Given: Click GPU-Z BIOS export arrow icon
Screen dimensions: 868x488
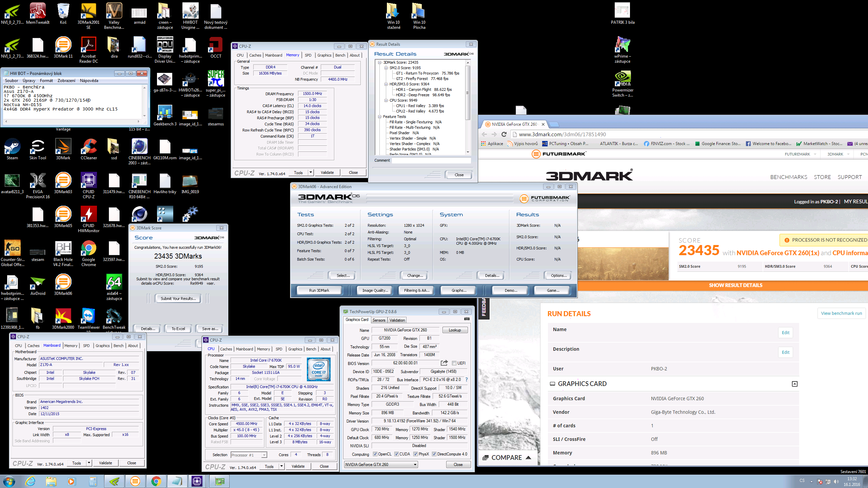Looking at the screenshot, I should pos(444,363).
